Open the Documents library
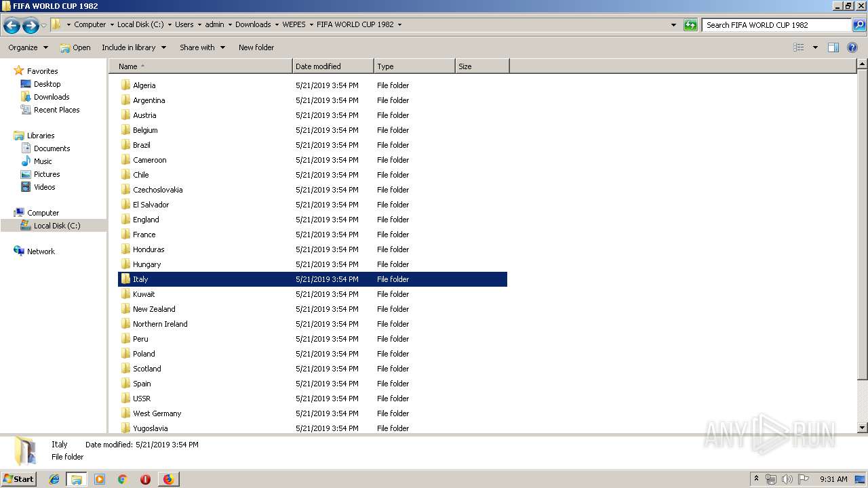Viewport: 868px width, 488px height. [x=52, y=148]
